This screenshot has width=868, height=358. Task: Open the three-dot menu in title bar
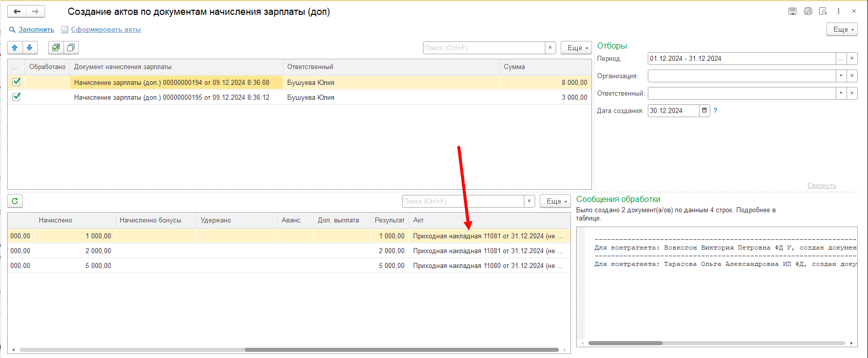pyautogui.click(x=838, y=11)
